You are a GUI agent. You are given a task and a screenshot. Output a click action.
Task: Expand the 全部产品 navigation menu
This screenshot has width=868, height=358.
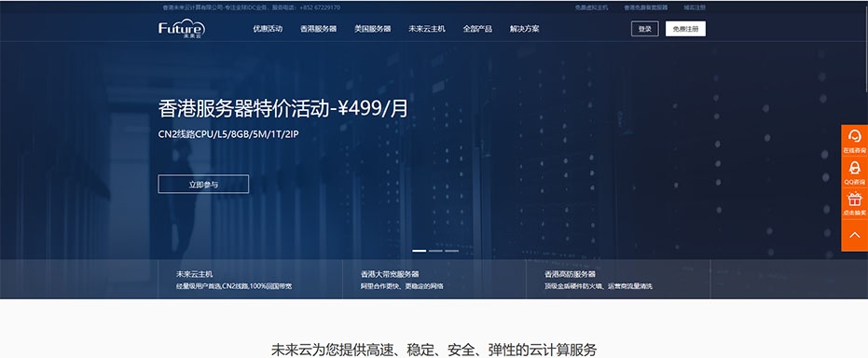pos(477,29)
